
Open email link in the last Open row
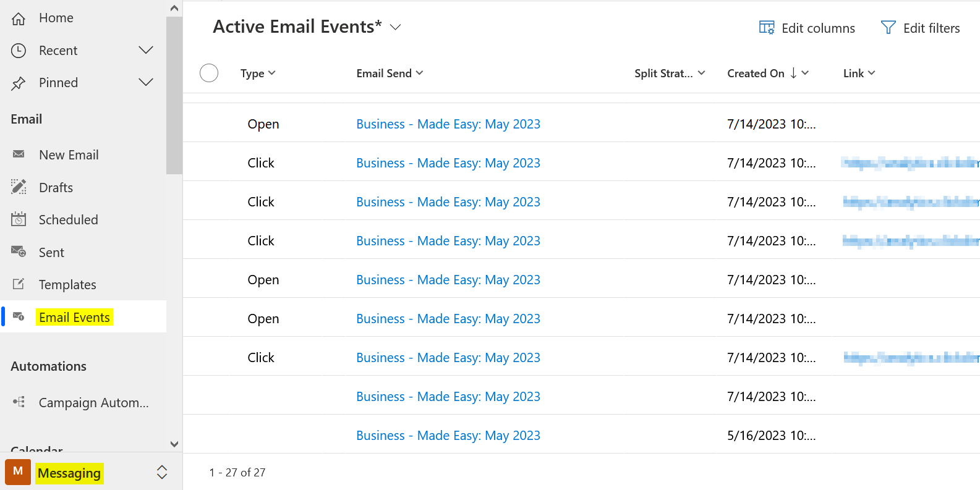pos(448,319)
